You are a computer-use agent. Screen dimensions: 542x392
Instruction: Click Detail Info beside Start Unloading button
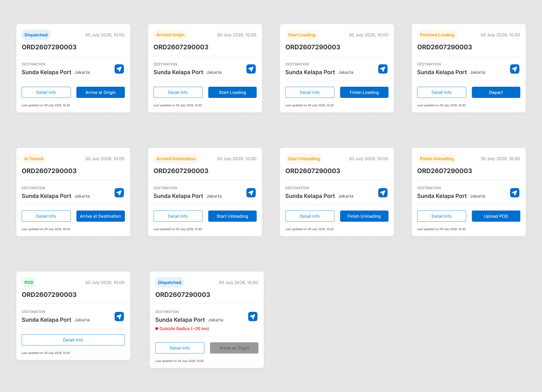pyautogui.click(x=178, y=216)
